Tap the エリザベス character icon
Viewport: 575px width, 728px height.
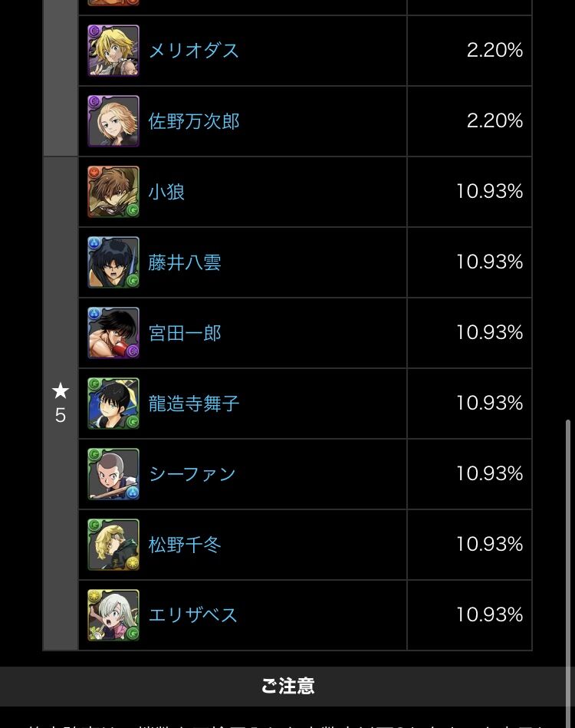[x=113, y=614]
